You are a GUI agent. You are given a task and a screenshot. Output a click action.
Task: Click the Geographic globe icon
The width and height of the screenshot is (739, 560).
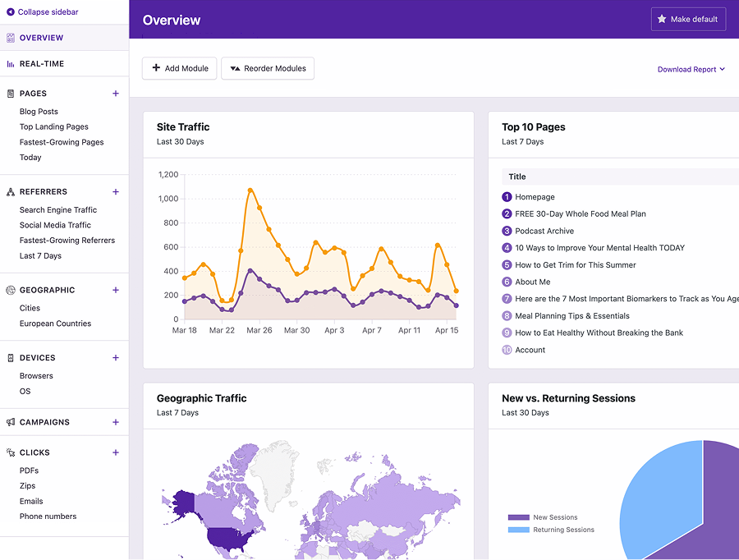[11, 290]
